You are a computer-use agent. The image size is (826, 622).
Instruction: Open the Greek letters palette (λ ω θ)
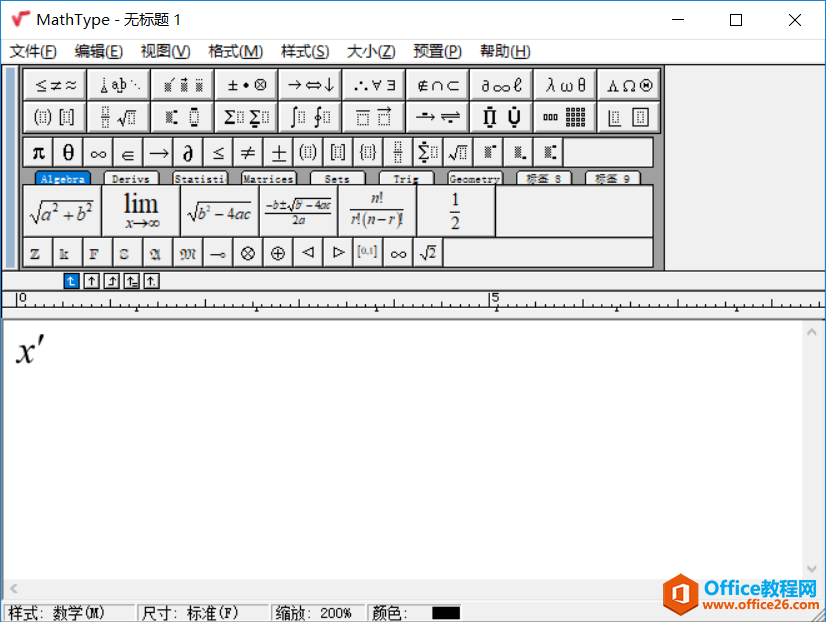coord(565,84)
